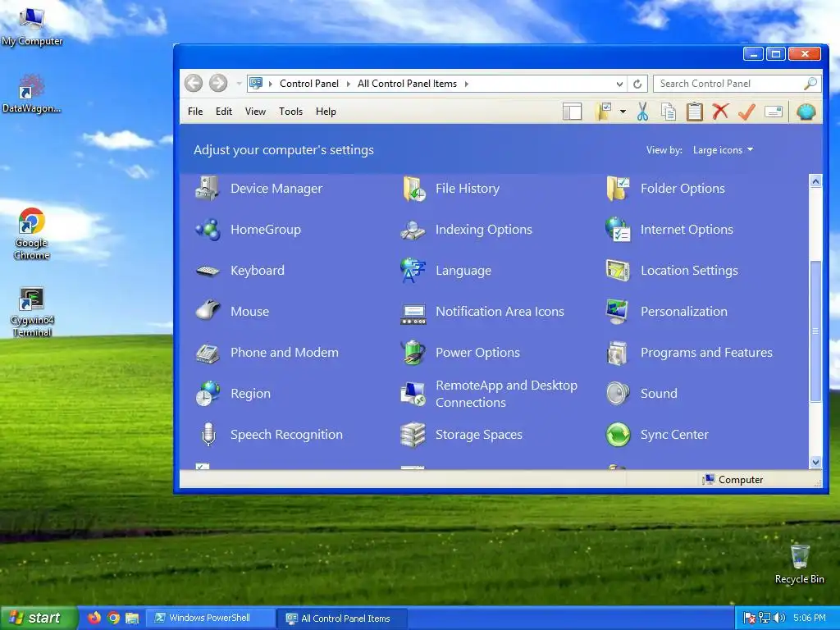The width and height of the screenshot is (840, 630).
Task: Switch to Windows PowerShell taskbar button
Action: click(211, 618)
